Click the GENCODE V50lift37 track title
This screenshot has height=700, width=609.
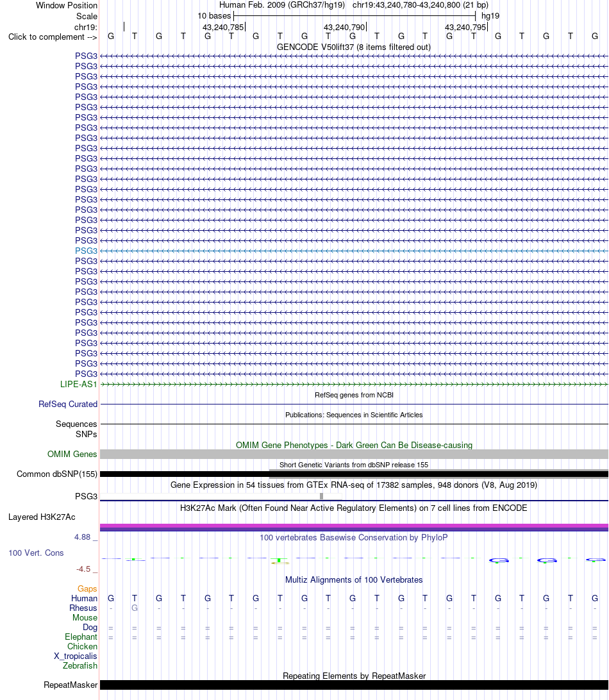[x=354, y=47]
